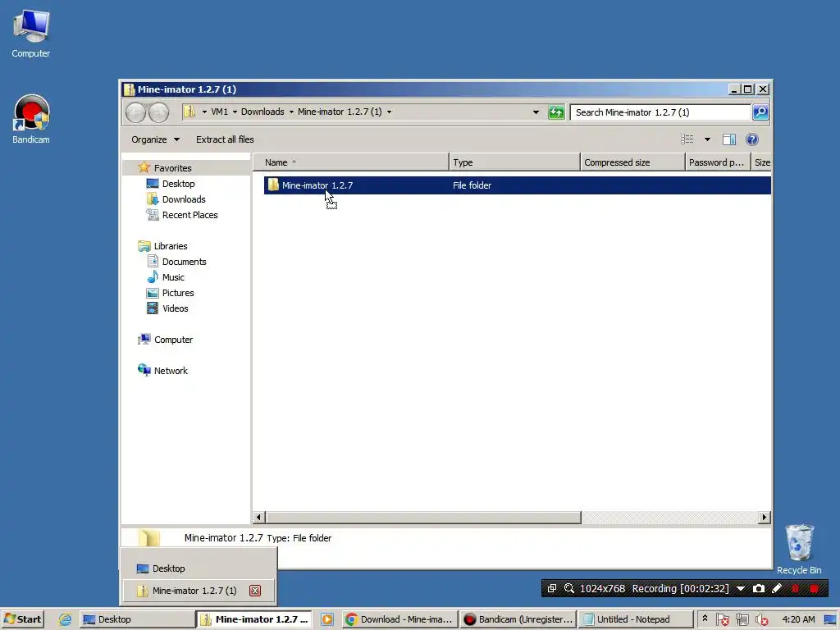840x630 pixels.
Task: Expand breadcrumb arrow before VM1
Action: pos(204,112)
